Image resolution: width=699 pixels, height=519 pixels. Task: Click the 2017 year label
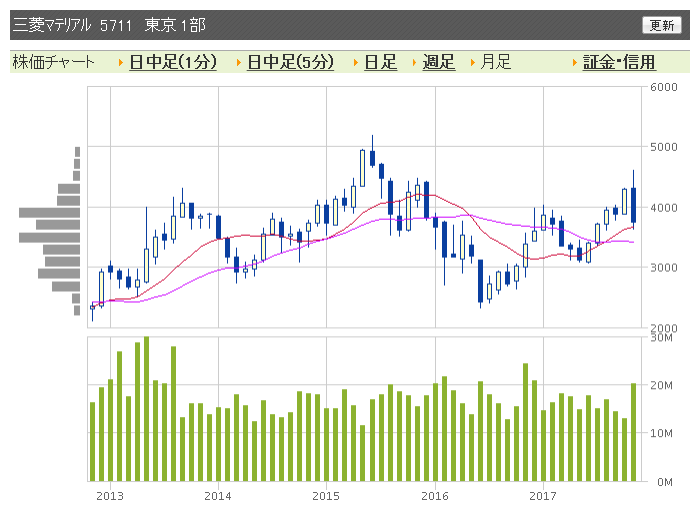click(x=543, y=496)
